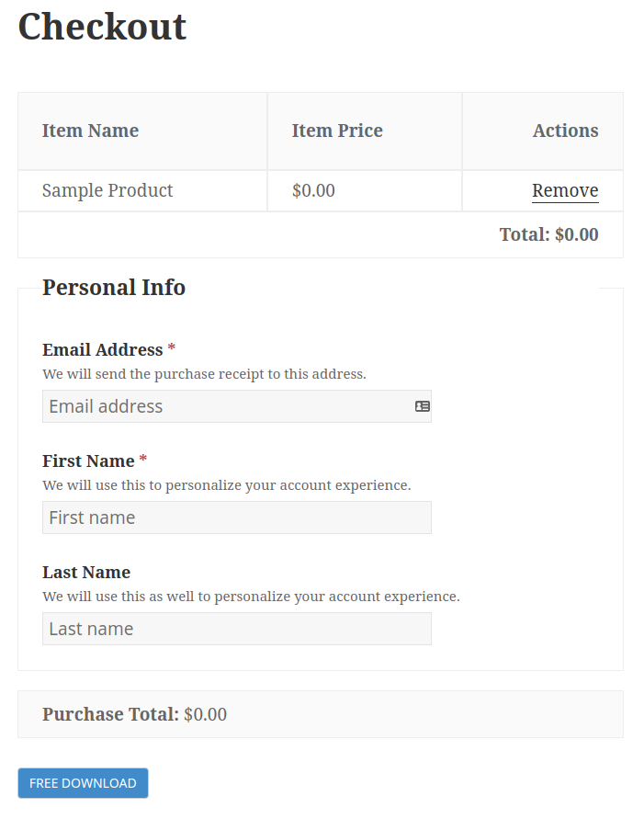Select the Last name text box
This screenshot has height=819, width=644.
236,629
